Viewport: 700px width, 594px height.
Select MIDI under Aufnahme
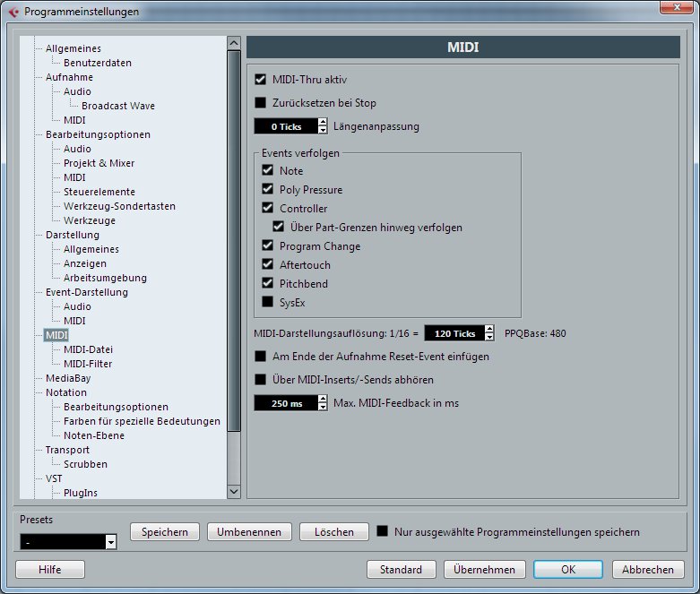pos(74,120)
